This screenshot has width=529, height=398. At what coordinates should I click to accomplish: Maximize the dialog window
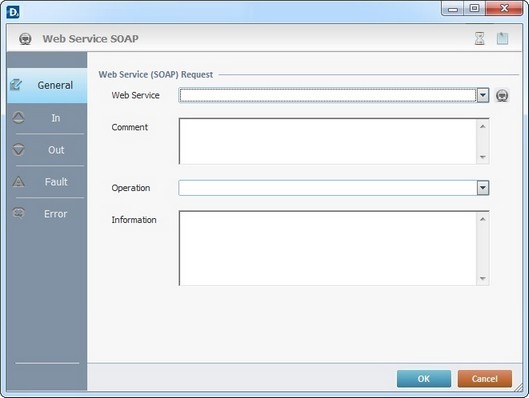click(x=474, y=8)
